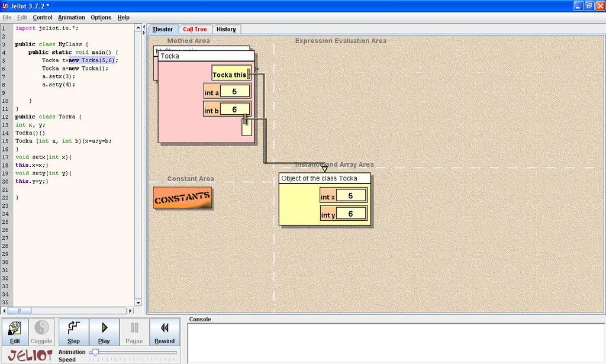Open the Animation menu
The width and height of the screenshot is (606, 364).
[72, 17]
